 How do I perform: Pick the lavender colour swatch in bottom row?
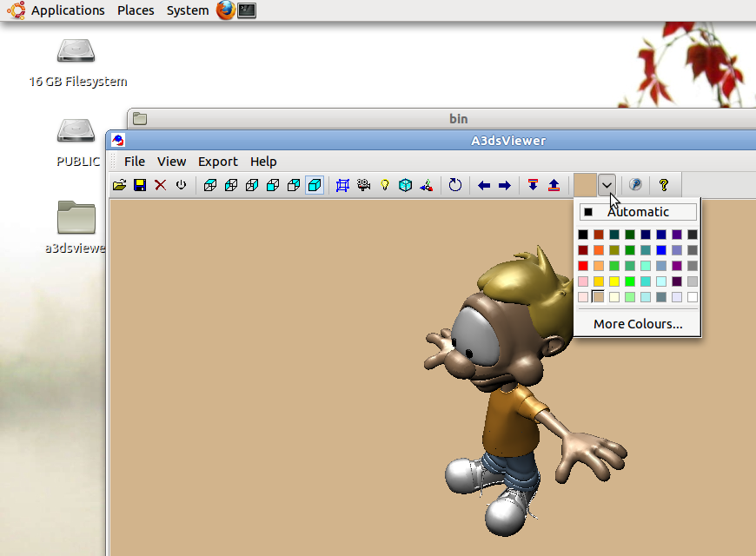(677, 297)
